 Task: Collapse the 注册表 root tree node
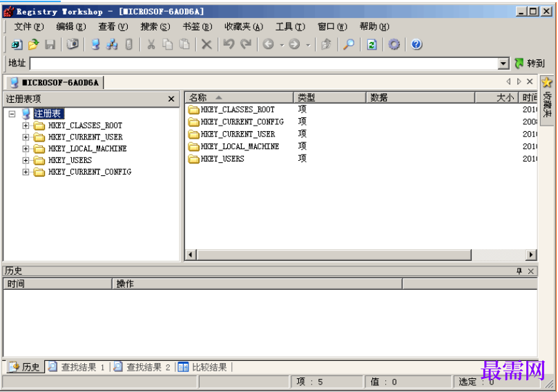(x=12, y=114)
